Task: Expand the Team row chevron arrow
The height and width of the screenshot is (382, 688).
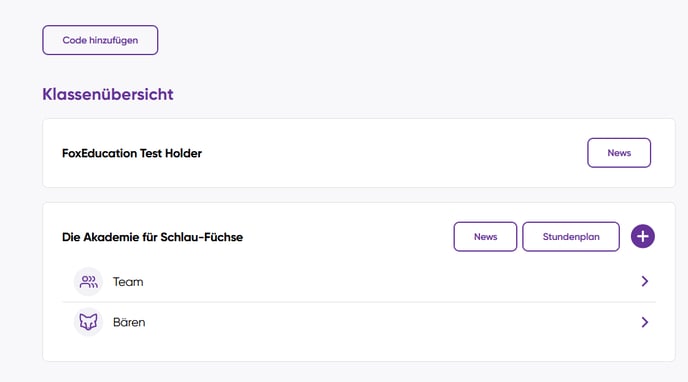Action: [645, 281]
